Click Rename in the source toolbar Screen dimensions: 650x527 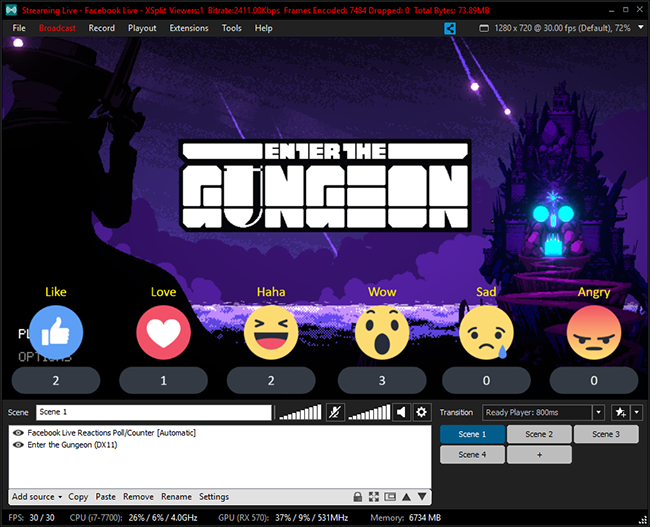click(177, 497)
